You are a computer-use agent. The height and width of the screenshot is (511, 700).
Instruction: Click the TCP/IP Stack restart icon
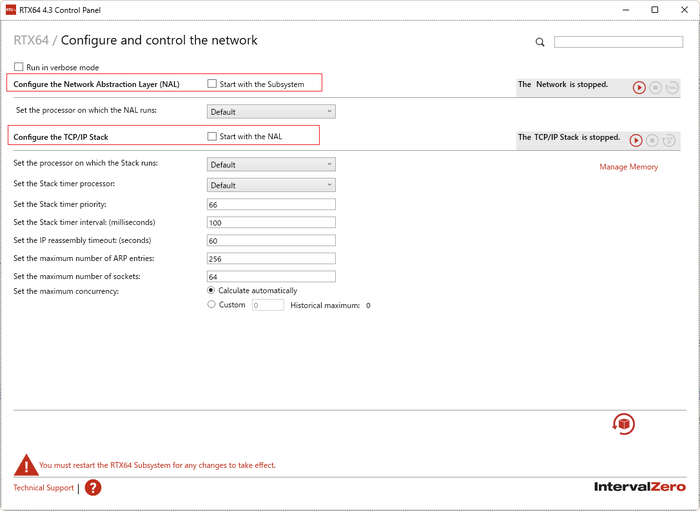click(x=669, y=141)
